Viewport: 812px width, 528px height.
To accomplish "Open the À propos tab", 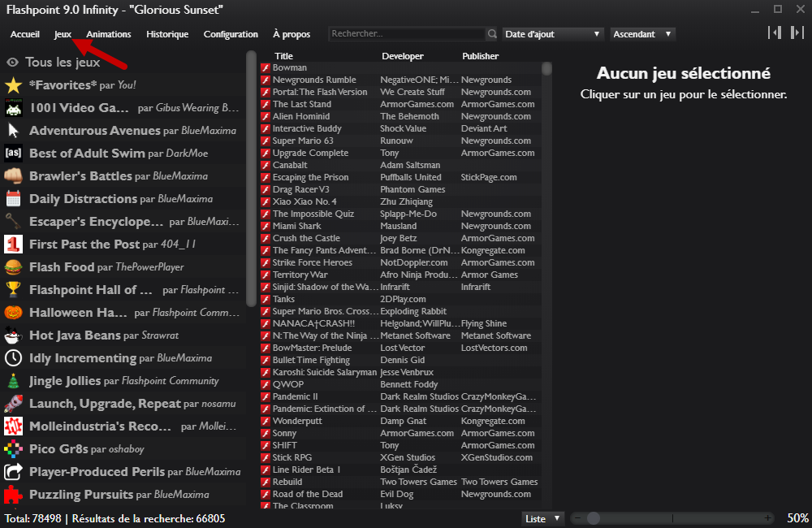I will [x=292, y=34].
